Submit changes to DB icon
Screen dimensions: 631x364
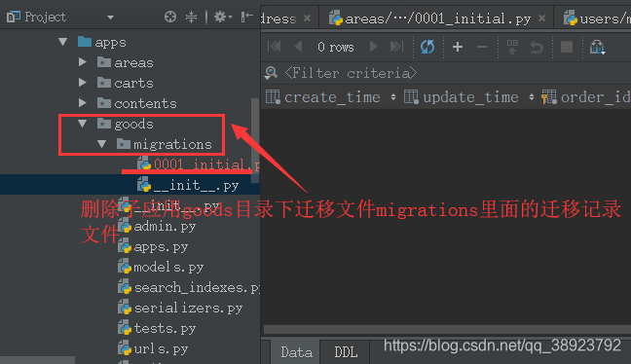click(x=512, y=47)
